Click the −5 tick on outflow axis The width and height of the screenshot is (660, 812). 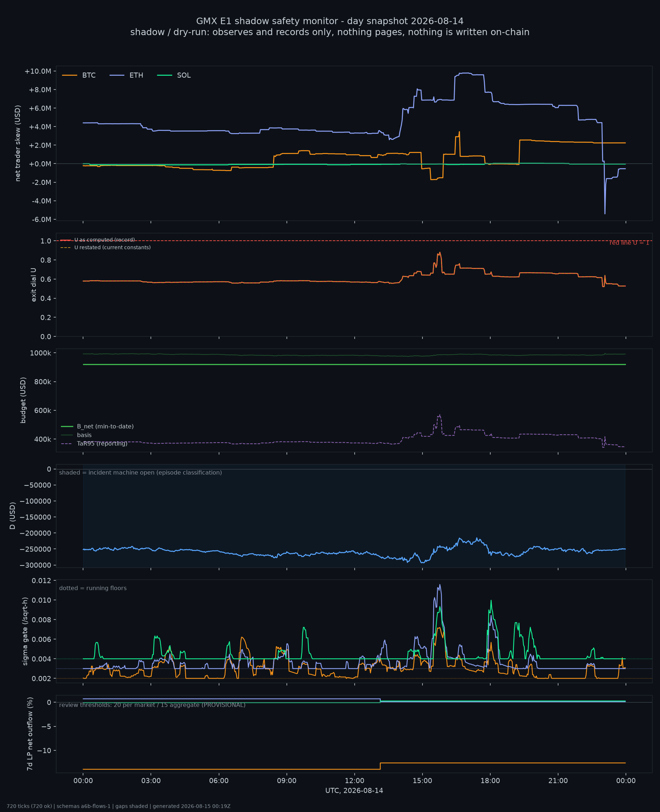pos(46,726)
